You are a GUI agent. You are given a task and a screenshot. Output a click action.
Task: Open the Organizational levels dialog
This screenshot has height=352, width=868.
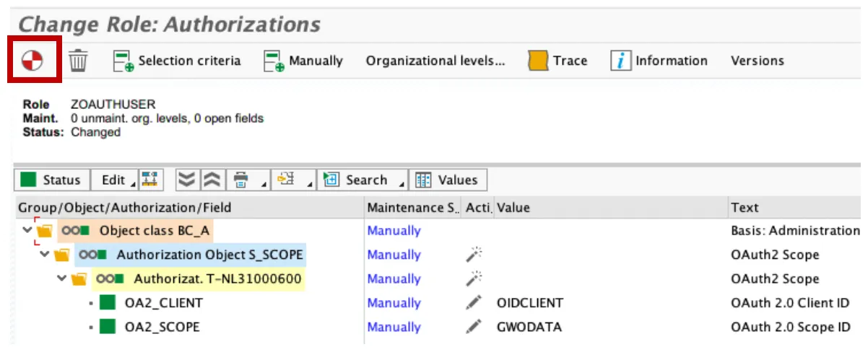point(435,61)
